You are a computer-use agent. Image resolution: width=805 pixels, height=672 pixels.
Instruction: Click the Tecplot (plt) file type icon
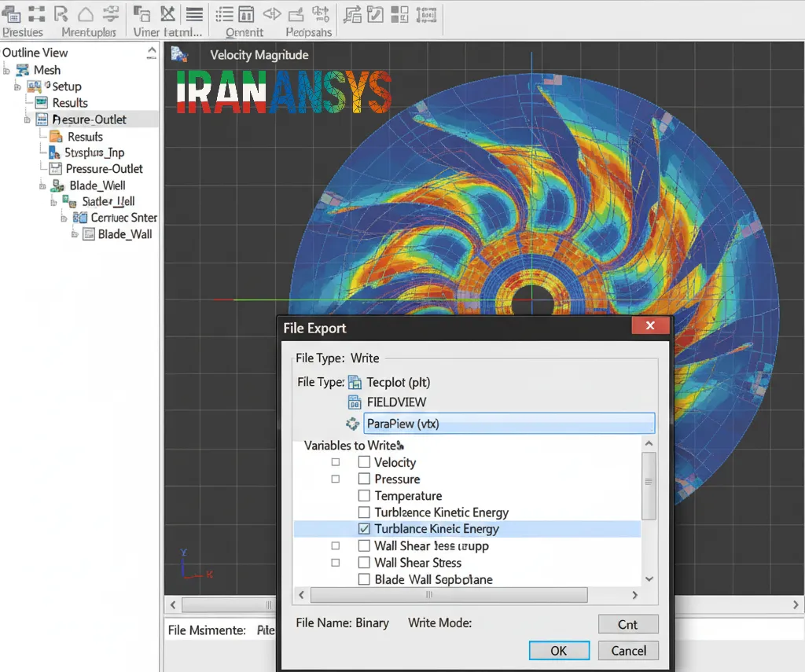(x=355, y=383)
